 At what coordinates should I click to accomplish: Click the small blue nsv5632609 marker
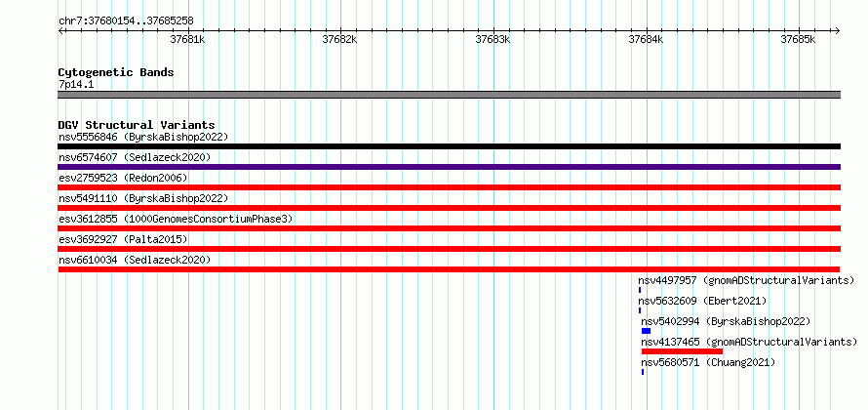coord(640,310)
